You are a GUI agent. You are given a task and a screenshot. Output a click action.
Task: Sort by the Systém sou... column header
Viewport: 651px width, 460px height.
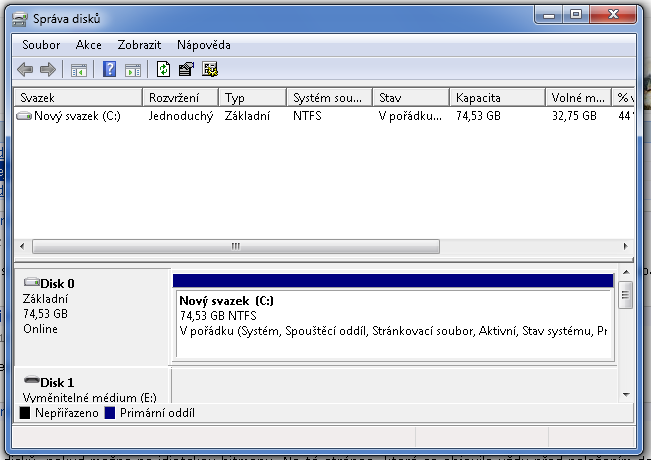[330, 98]
